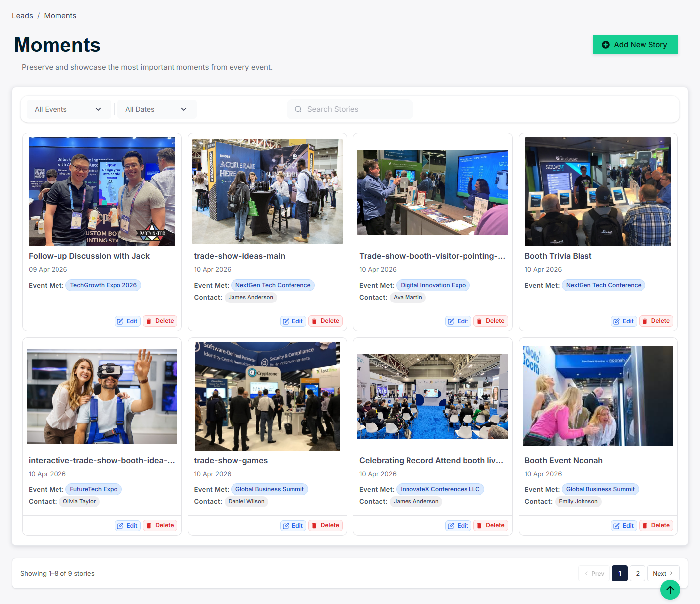Edit the trade-show-ideas-main story

(293, 321)
